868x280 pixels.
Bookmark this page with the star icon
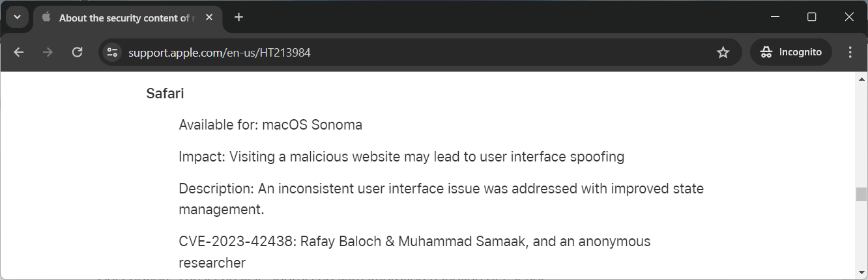coord(723,53)
